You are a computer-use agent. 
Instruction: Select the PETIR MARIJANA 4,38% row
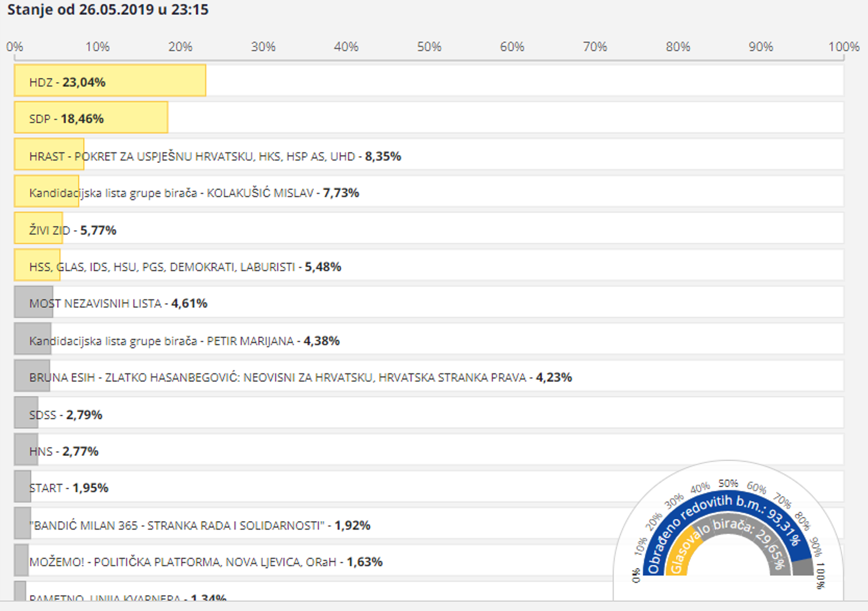184,341
